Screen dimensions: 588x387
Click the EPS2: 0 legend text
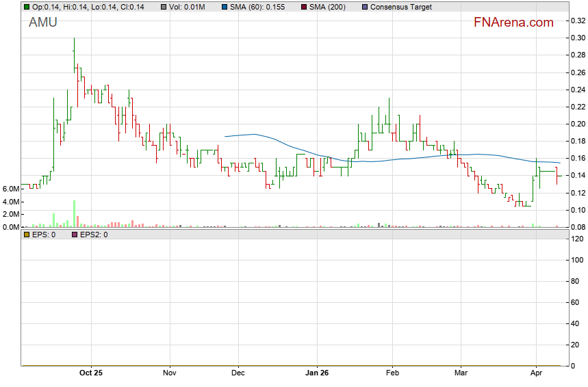(x=94, y=235)
